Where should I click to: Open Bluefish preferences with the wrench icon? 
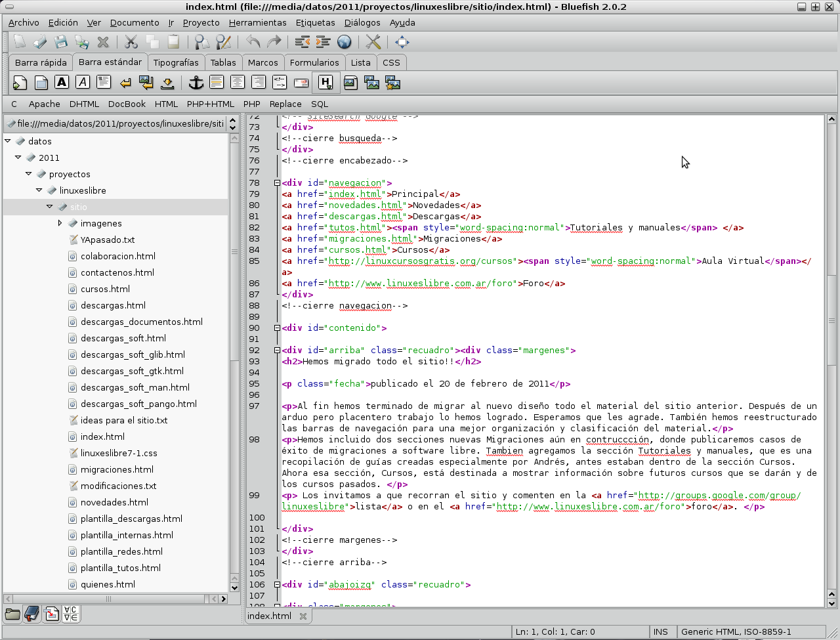click(374, 42)
